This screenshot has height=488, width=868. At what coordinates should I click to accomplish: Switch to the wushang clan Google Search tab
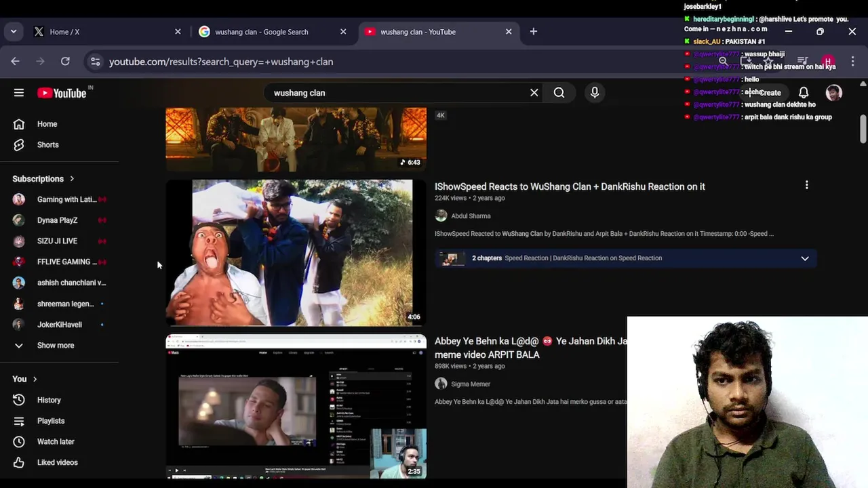pyautogui.click(x=273, y=32)
